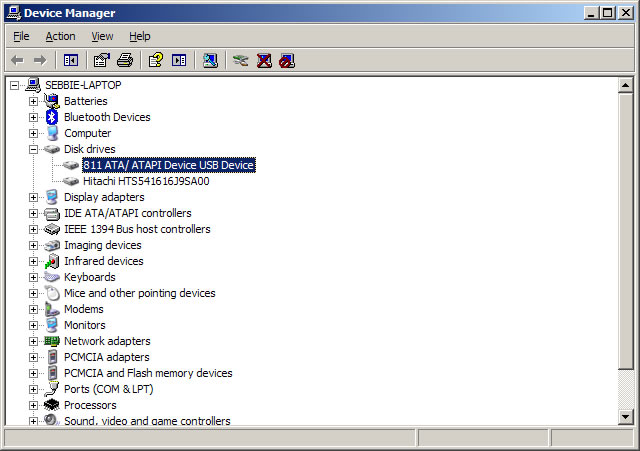Click the scrollbar up arrow
Viewport: 640px width, 451px height.
625,85
